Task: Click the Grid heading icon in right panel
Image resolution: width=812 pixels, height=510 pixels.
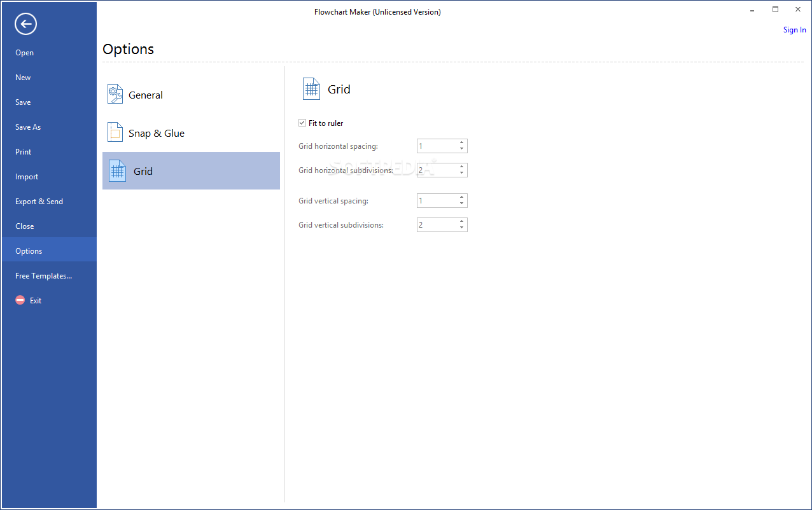Action: [x=311, y=89]
